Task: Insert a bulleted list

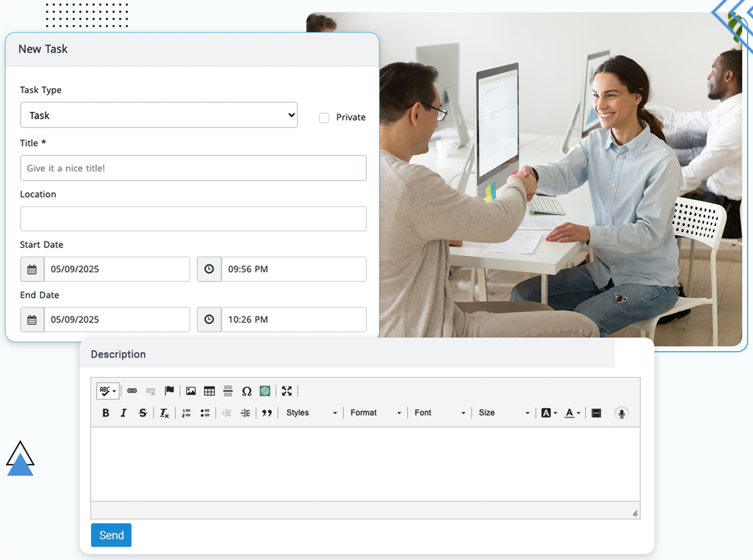Action: [x=205, y=413]
